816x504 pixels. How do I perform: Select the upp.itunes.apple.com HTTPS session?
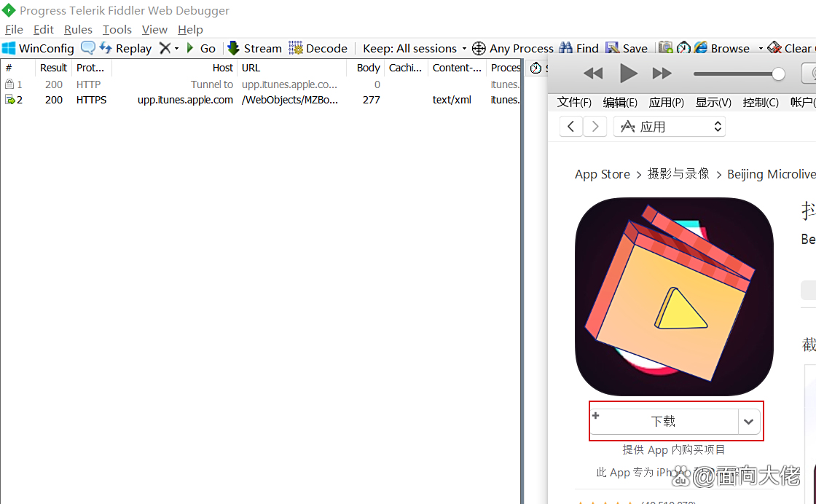pyautogui.click(x=185, y=100)
